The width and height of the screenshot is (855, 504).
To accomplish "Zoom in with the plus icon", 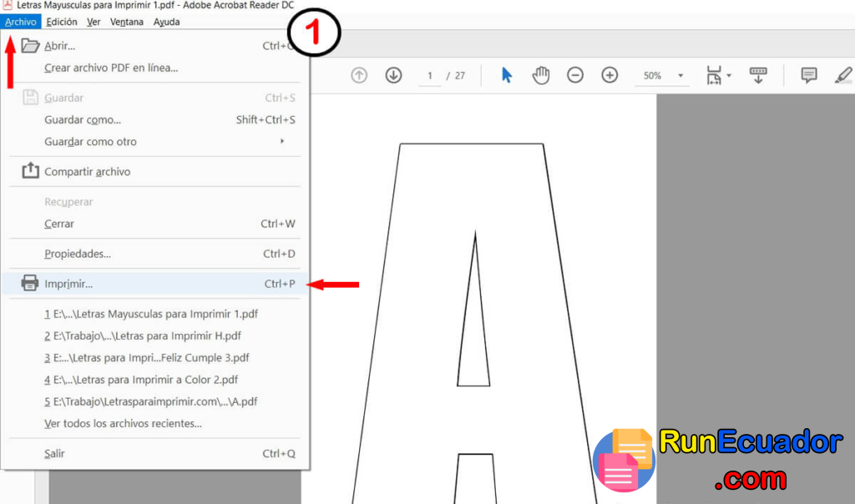I will click(x=609, y=75).
